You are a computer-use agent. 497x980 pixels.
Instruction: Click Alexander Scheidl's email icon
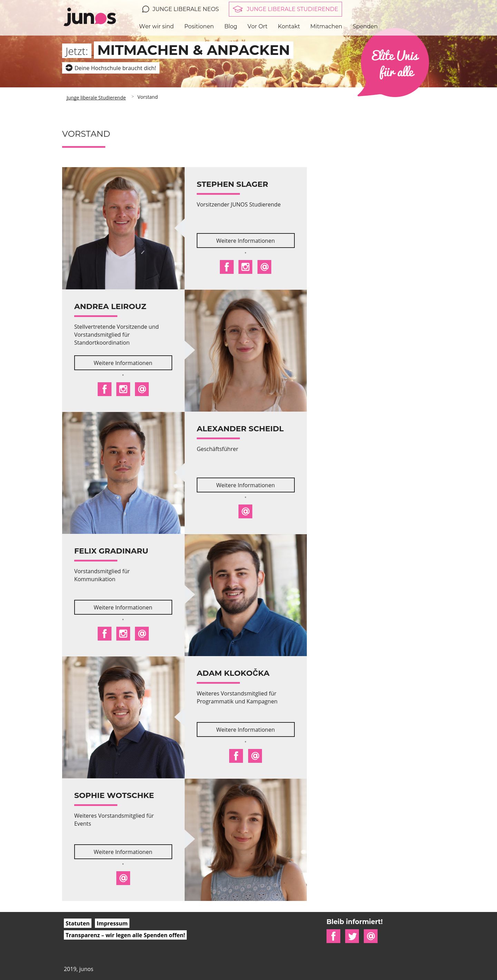pos(245,511)
